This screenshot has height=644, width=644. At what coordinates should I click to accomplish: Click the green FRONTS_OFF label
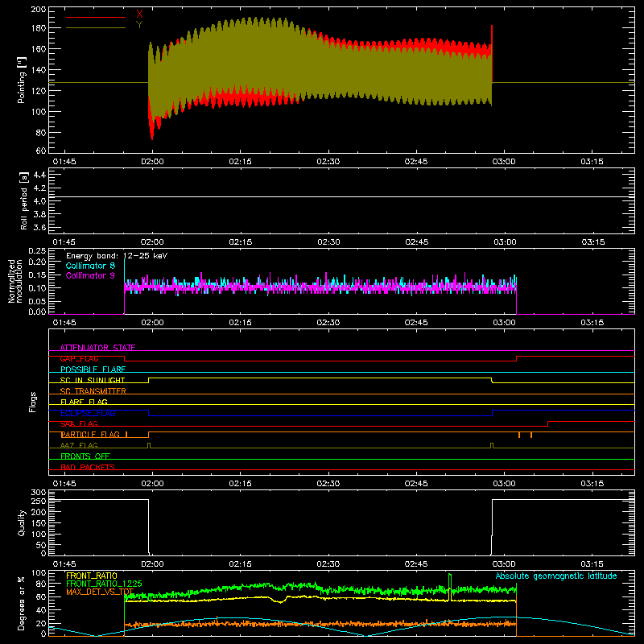pos(85,456)
